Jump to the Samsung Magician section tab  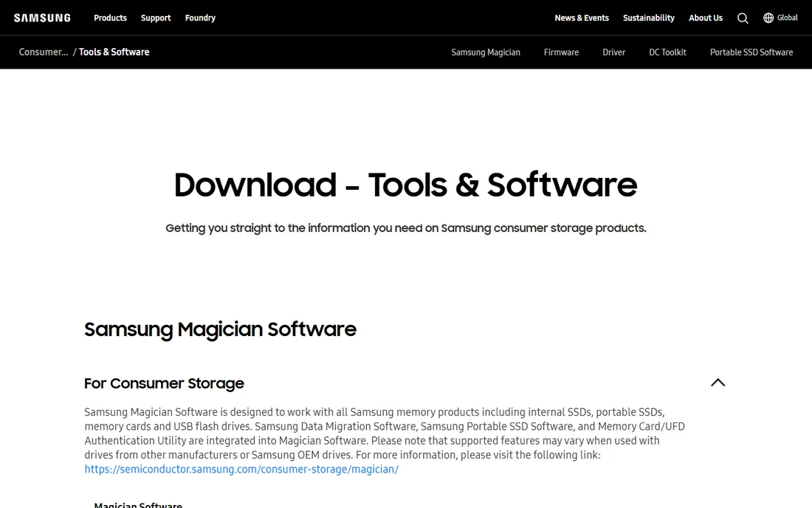[x=486, y=52]
